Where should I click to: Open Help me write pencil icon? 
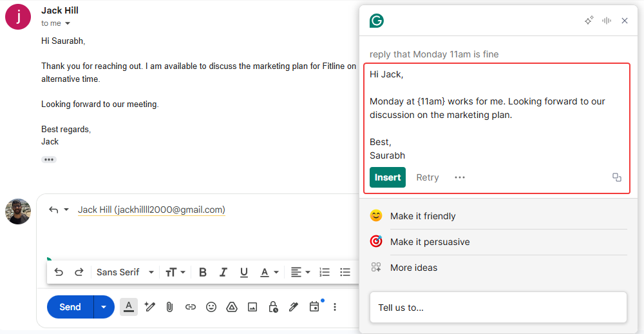point(149,307)
